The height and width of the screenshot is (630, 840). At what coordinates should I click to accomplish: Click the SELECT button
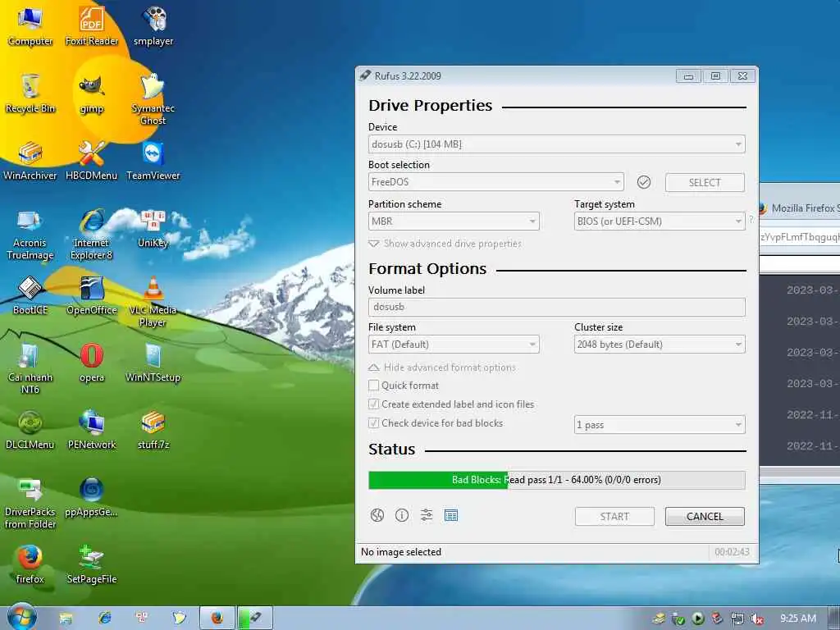(x=705, y=182)
